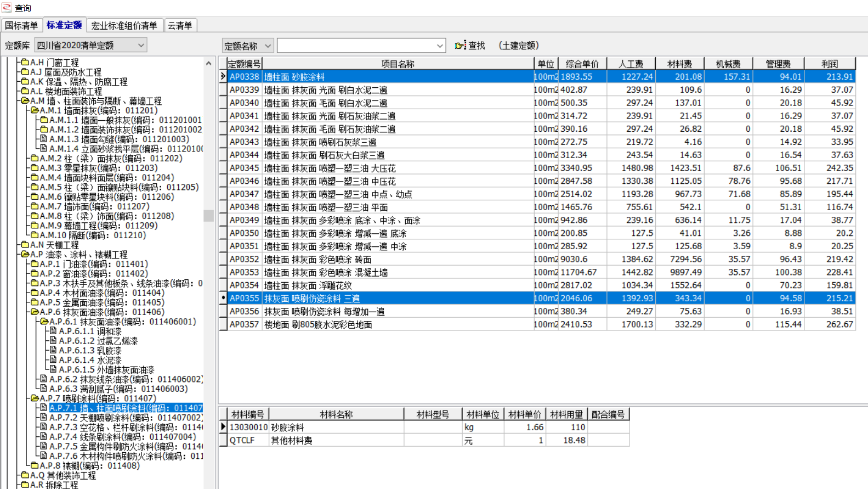Select material row QTCLF 其他材料费

[x=428, y=440]
